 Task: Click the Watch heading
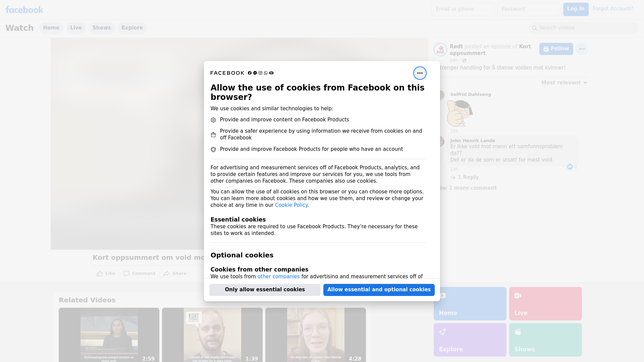click(19, 28)
